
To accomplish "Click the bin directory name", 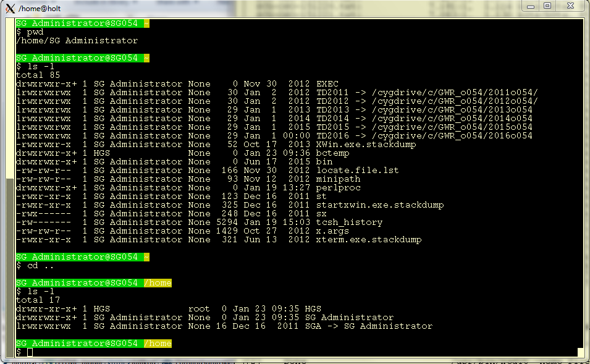I will click(324, 161).
